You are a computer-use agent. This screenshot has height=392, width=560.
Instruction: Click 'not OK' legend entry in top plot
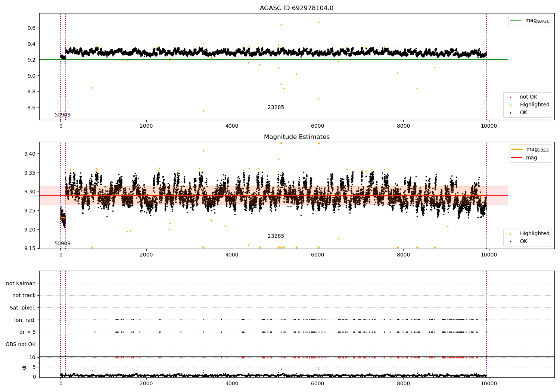525,97
